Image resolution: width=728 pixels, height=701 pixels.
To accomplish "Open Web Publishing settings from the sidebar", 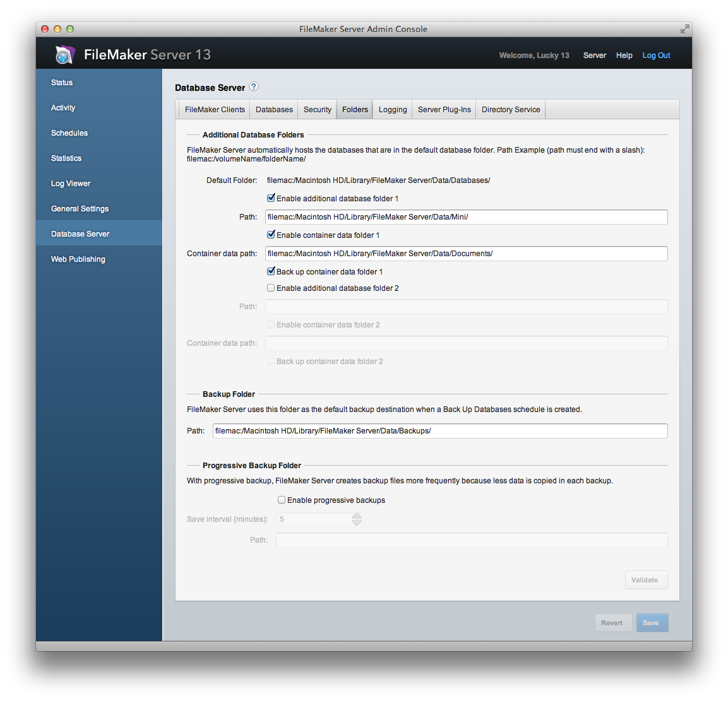I will tap(78, 259).
